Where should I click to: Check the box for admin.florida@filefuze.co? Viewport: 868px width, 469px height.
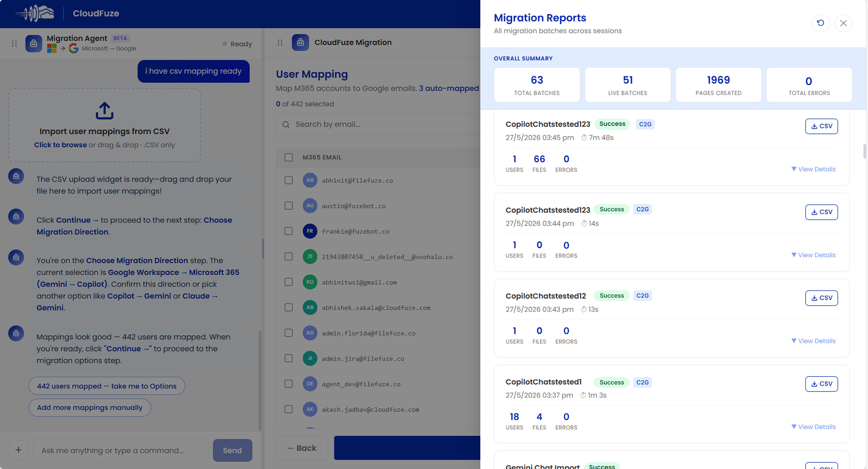pyautogui.click(x=288, y=333)
